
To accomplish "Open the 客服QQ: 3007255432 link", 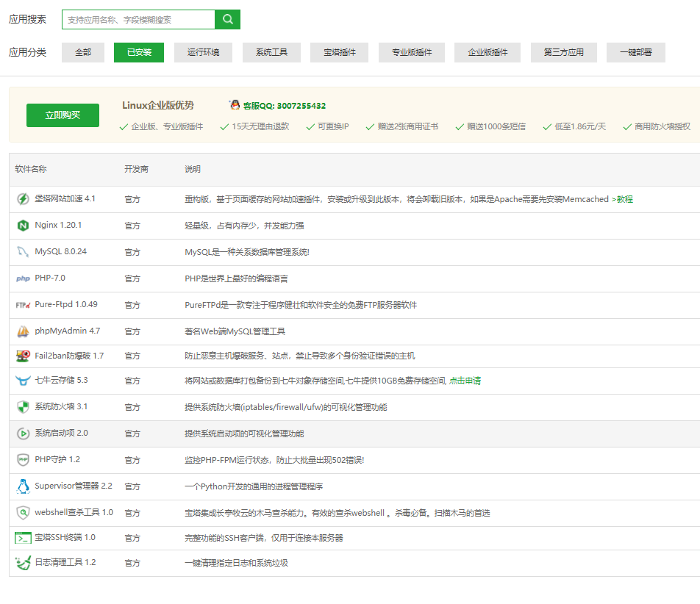I will point(285,106).
